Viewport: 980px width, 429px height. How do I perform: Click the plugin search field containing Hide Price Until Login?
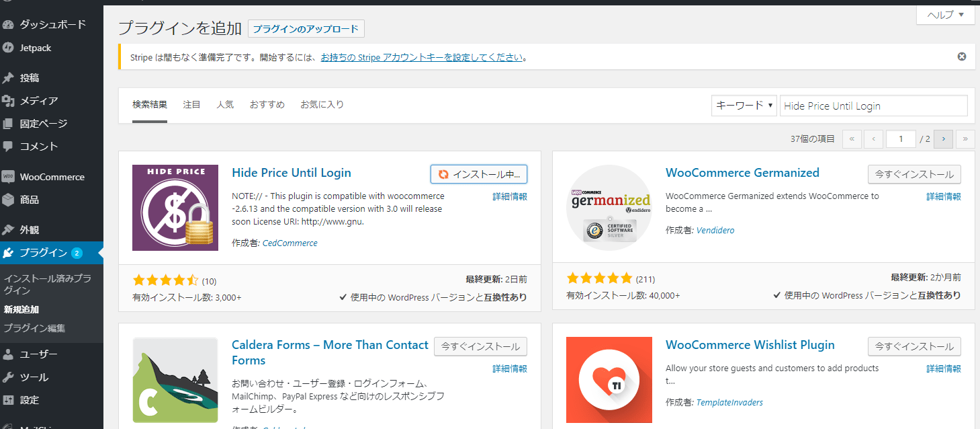[874, 106]
